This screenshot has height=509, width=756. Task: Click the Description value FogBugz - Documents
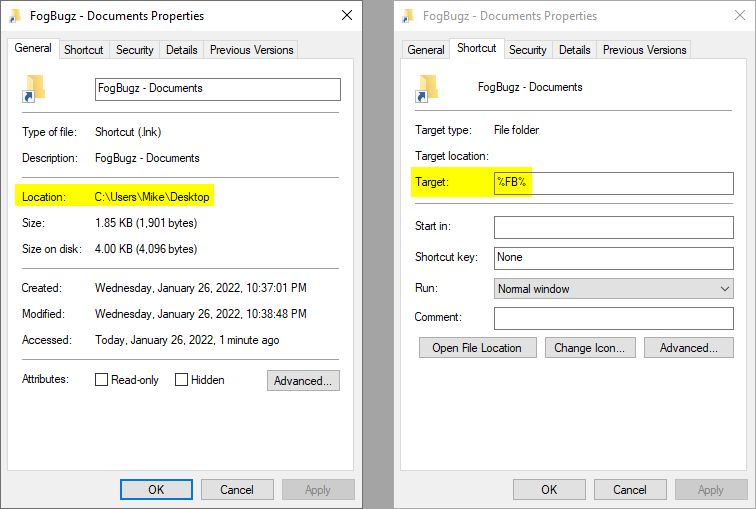pos(147,158)
